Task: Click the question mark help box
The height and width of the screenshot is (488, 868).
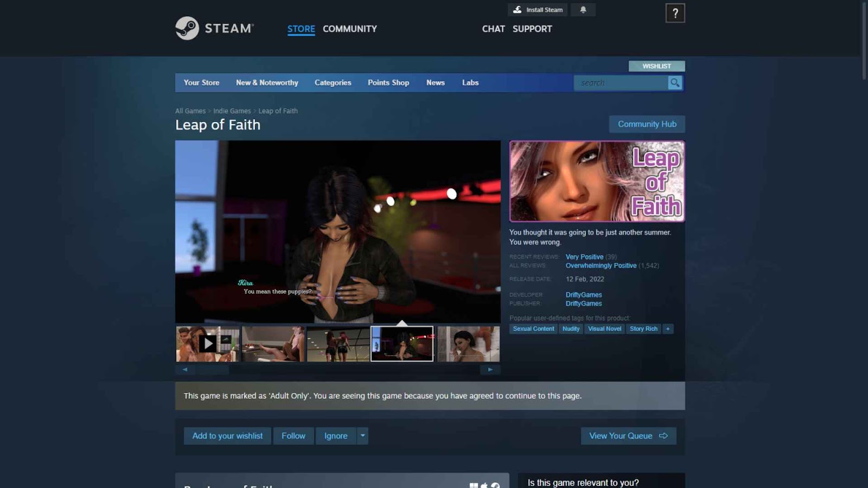Action: 675,13
